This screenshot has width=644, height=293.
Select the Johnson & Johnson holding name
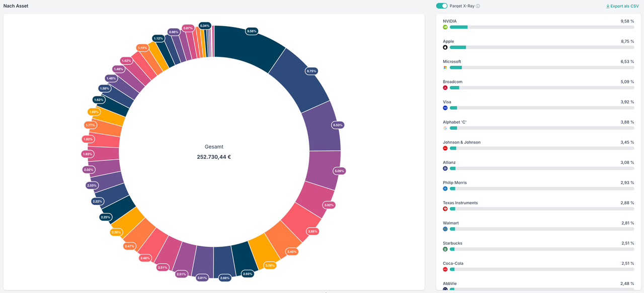461,142
